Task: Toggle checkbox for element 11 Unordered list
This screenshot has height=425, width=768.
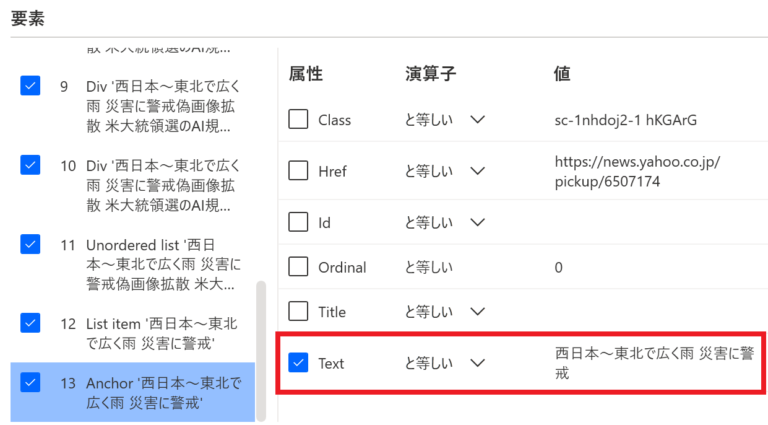Action: [x=30, y=244]
